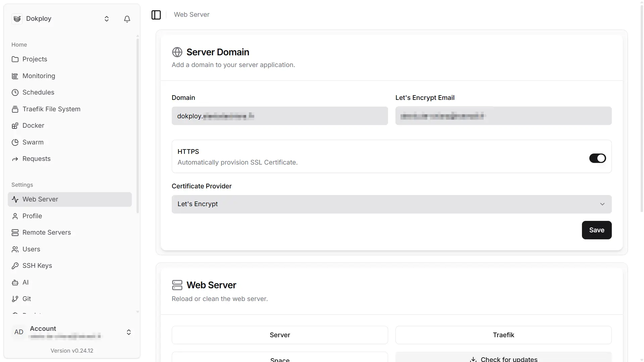The width and height of the screenshot is (644, 362).
Task: Click the Projects folder icon
Action: [15, 59]
